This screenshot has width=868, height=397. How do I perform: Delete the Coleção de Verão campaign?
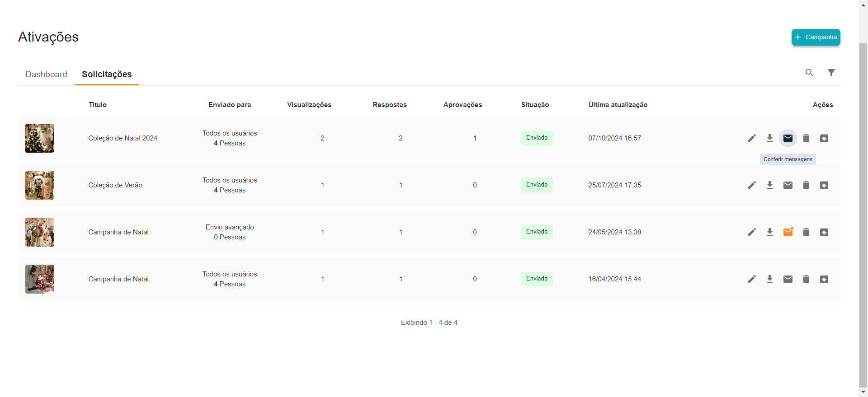point(806,185)
